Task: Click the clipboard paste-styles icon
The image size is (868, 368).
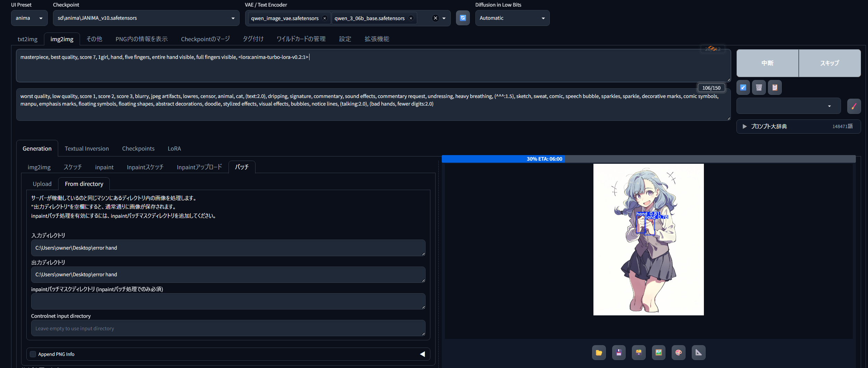Action: click(x=775, y=88)
